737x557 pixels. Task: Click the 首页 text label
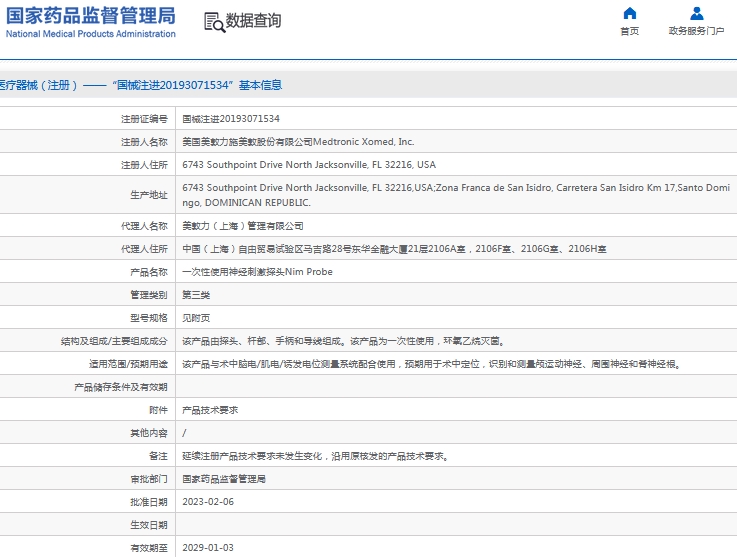coord(629,31)
